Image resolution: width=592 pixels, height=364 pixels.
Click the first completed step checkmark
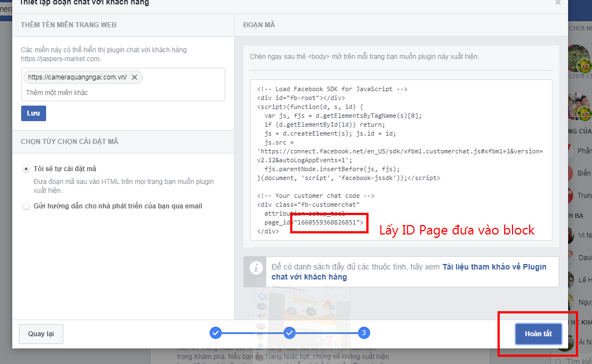click(x=216, y=333)
